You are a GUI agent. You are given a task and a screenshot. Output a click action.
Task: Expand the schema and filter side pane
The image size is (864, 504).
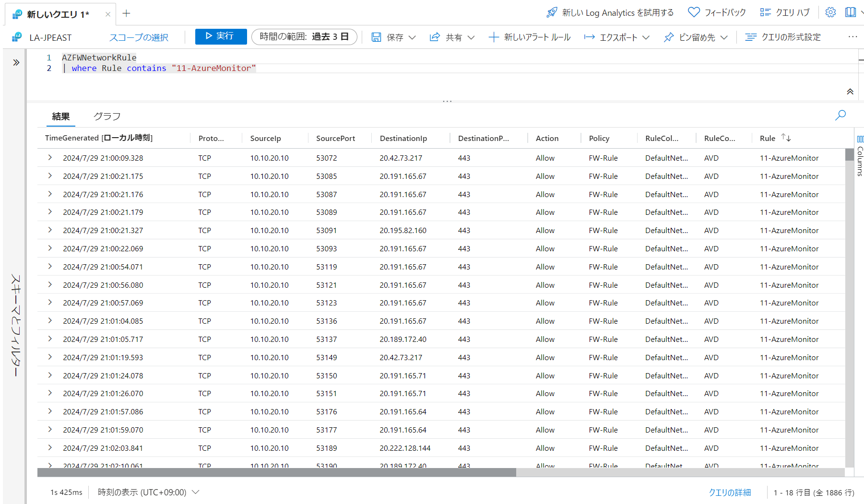pyautogui.click(x=16, y=62)
